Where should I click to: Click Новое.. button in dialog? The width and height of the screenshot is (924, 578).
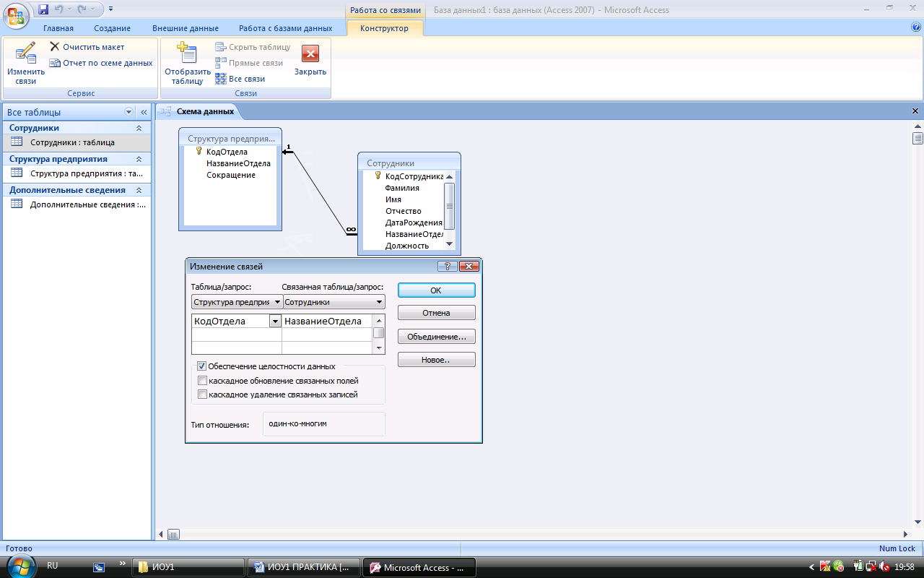tap(436, 360)
